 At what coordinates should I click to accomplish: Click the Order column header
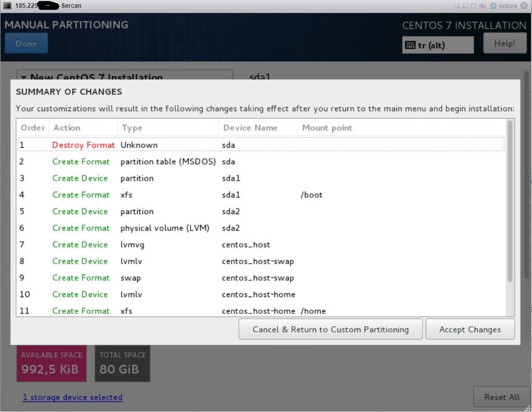pyautogui.click(x=33, y=128)
